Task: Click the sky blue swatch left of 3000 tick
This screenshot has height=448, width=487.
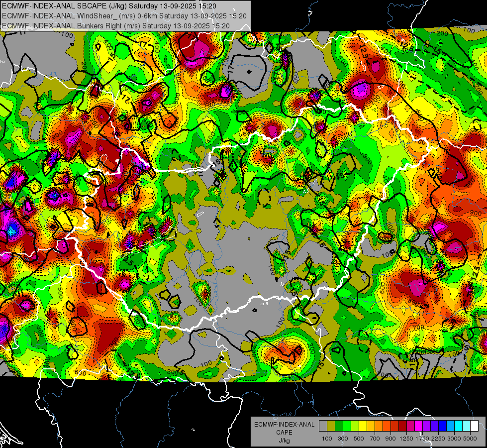Action: point(450,426)
